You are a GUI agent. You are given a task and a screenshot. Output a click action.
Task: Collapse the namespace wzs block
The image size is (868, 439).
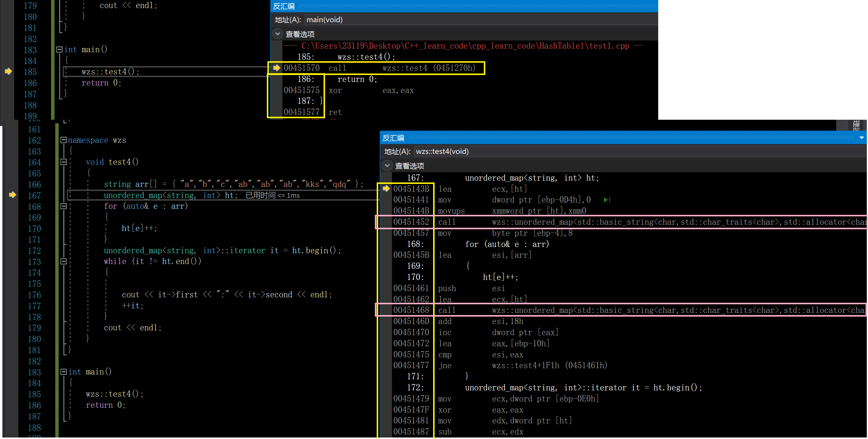tap(63, 140)
